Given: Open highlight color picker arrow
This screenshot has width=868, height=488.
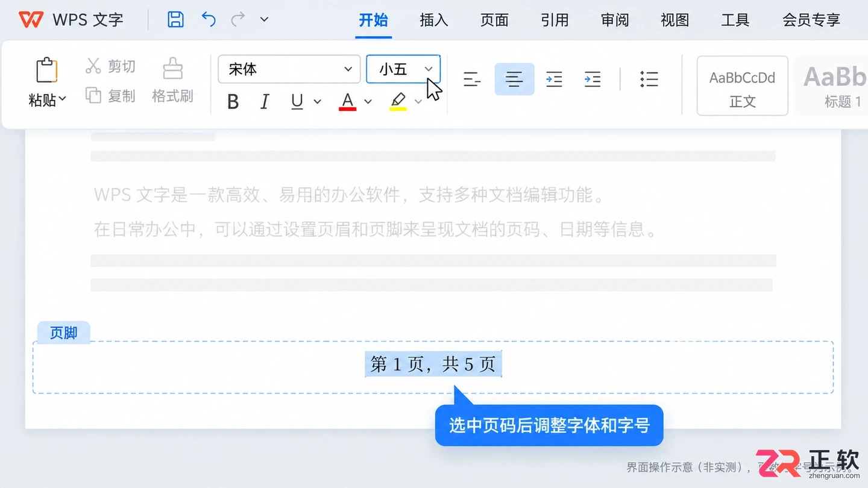Looking at the screenshot, I should [x=418, y=102].
